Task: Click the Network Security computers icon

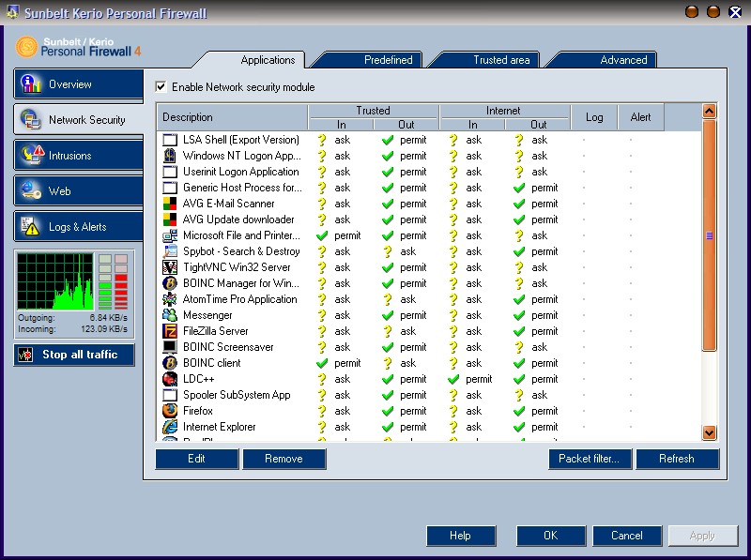Action: (x=31, y=119)
